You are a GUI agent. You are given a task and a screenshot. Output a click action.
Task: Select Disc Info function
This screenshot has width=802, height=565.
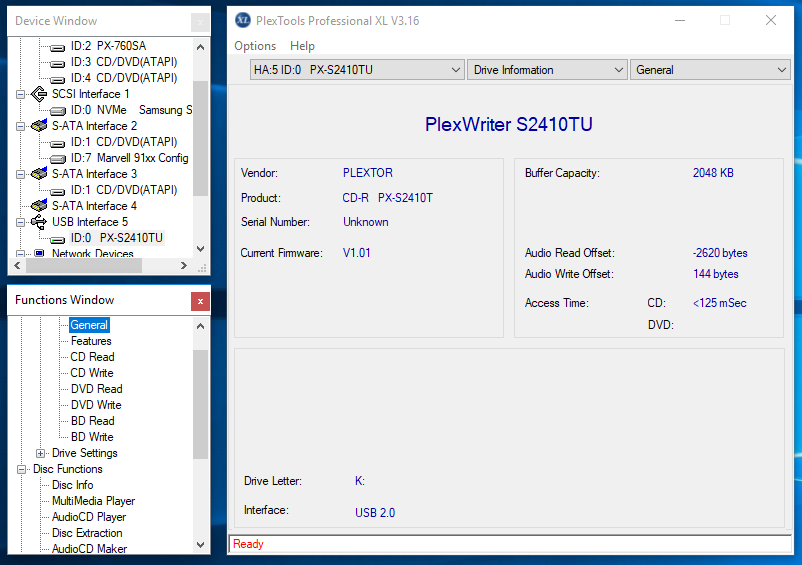73,485
